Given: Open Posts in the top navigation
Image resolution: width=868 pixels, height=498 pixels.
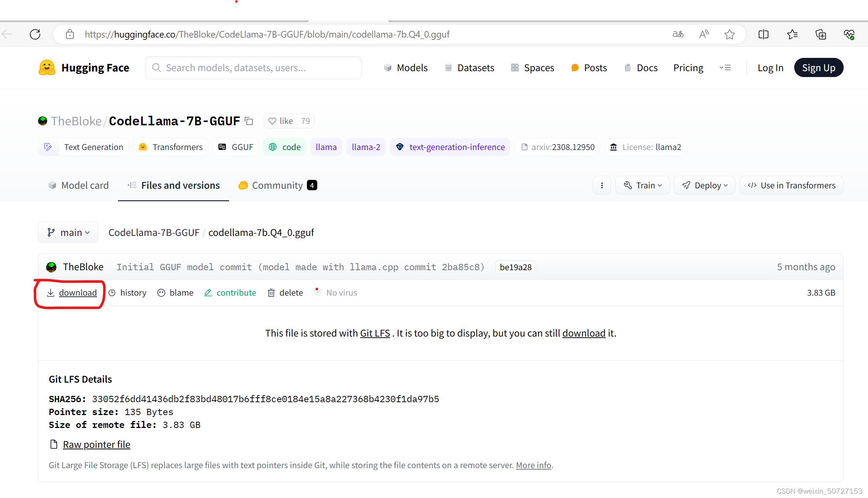Looking at the screenshot, I should (589, 67).
